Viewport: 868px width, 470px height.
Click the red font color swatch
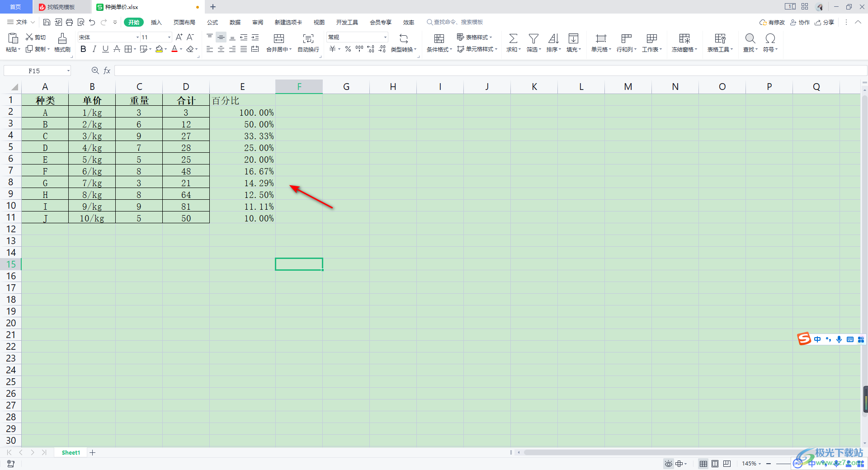coord(175,49)
